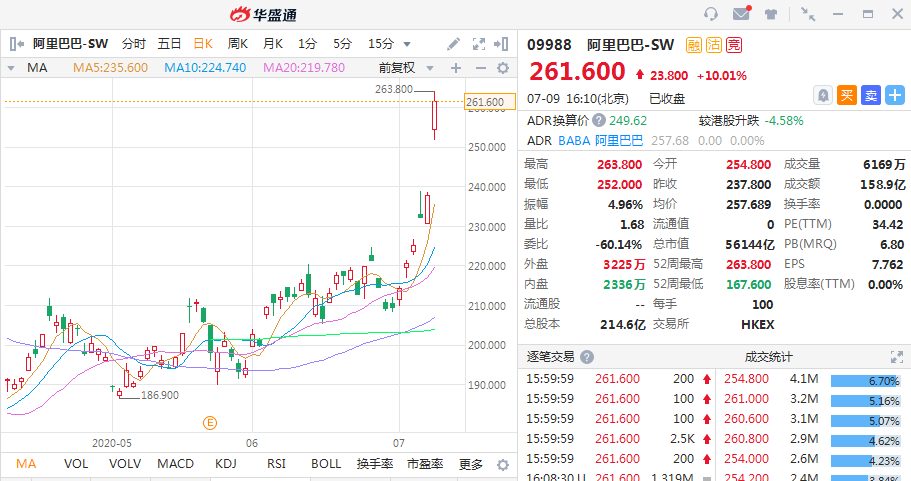Click the earnings event marker on the chart
The image size is (911, 481).
point(210,422)
